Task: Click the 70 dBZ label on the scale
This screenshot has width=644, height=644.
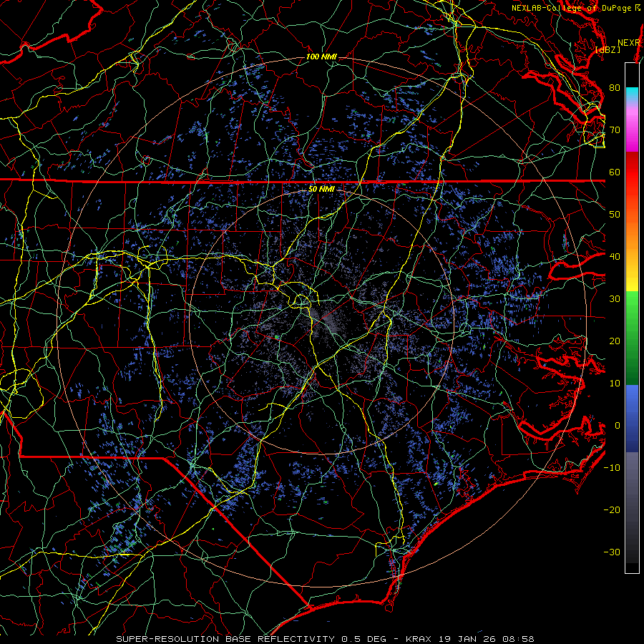Action: (x=615, y=130)
